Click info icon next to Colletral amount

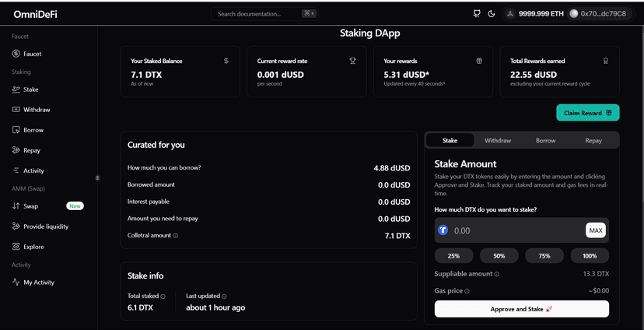click(175, 236)
